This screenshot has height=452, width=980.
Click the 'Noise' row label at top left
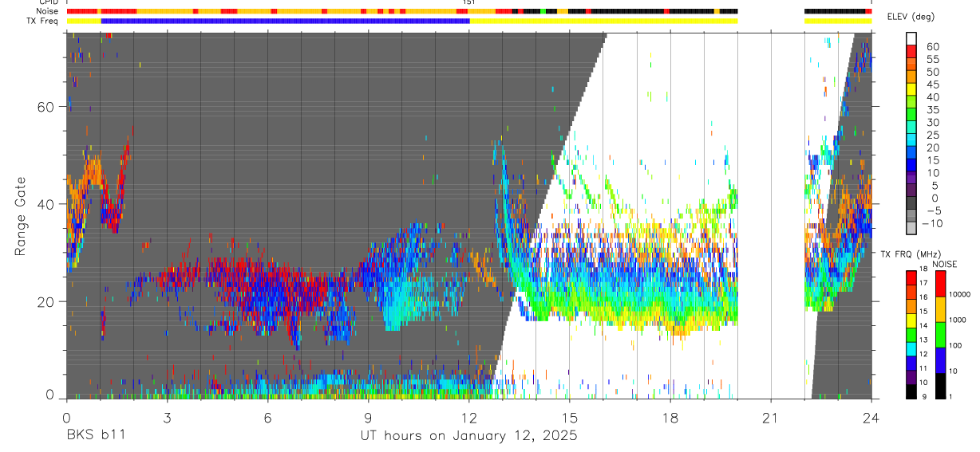[x=48, y=11]
